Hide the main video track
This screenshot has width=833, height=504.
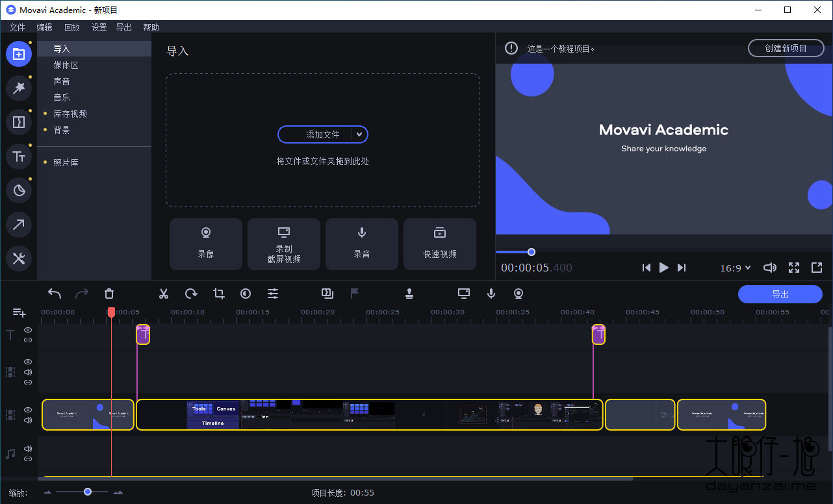[28, 410]
